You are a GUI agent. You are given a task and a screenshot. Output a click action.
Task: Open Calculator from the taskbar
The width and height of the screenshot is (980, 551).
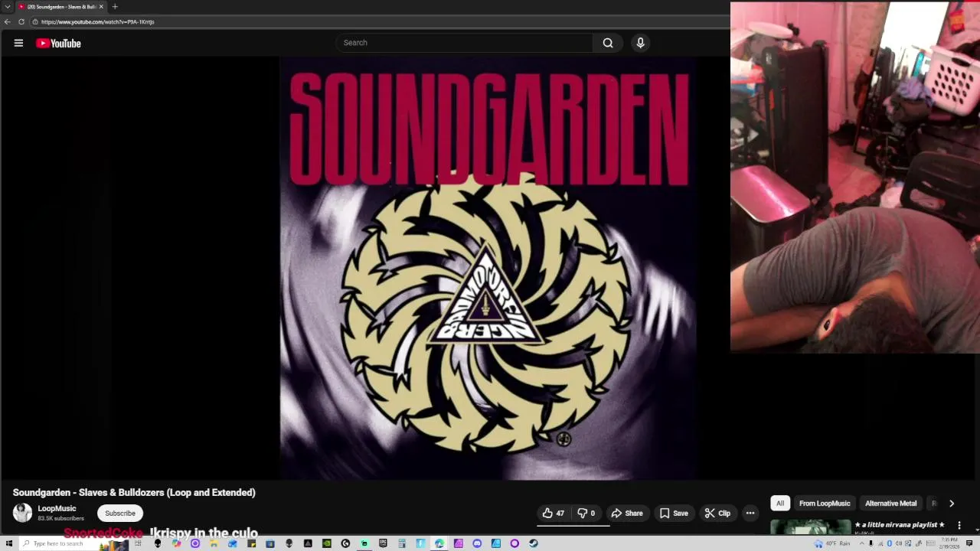coord(401,543)
